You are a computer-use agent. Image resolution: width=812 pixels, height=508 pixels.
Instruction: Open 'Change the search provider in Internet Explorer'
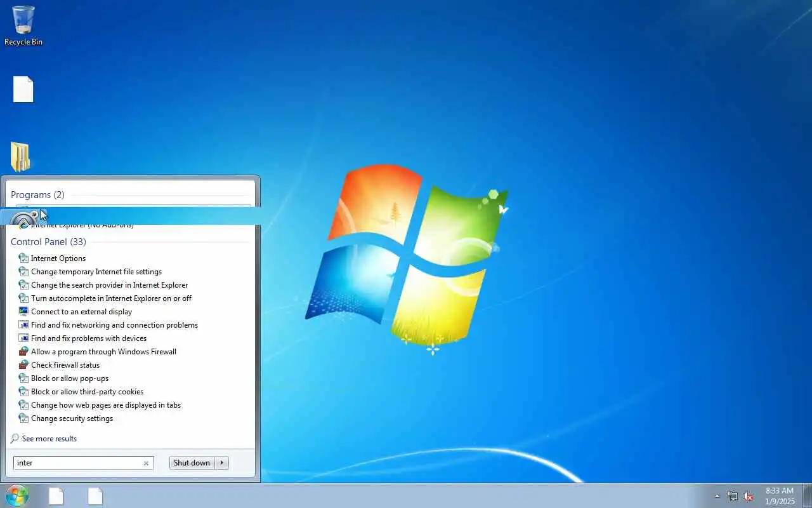pos(109,285)
